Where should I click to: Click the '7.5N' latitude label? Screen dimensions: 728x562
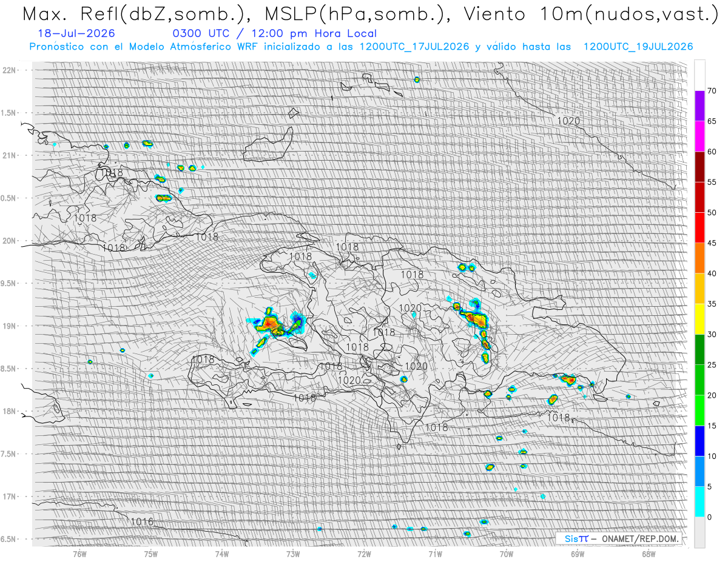point(9,453)
